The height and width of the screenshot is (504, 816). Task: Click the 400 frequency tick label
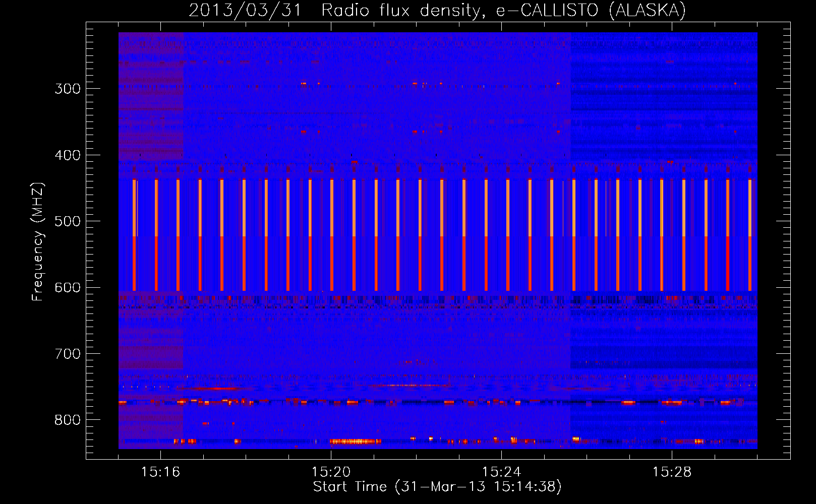pos(68,155)
